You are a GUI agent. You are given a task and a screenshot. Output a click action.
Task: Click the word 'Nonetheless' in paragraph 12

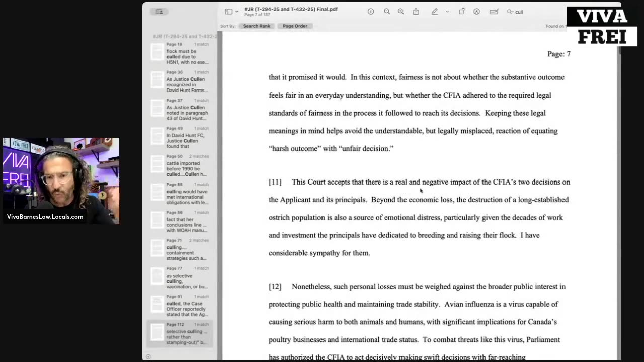(312, 287)
